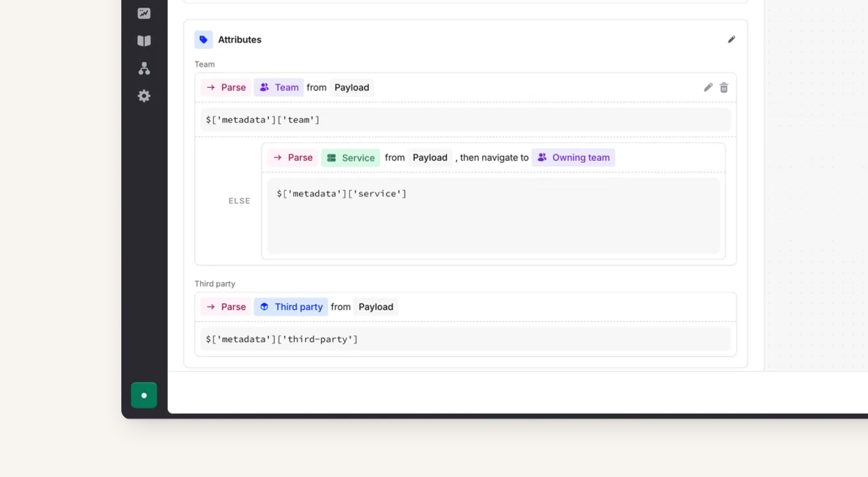
Task: Open the hierarchy icon in the sidebar
Action: click(144, 69)
